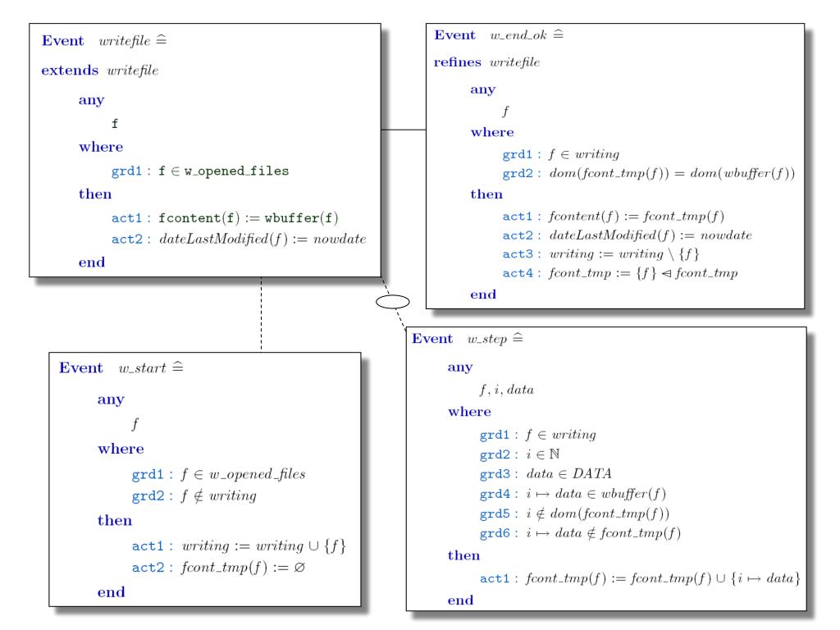The height and width of the screenshot is (630, 840).
Task: Click the 'end' keyword in the w_start event
Action: 111,592
